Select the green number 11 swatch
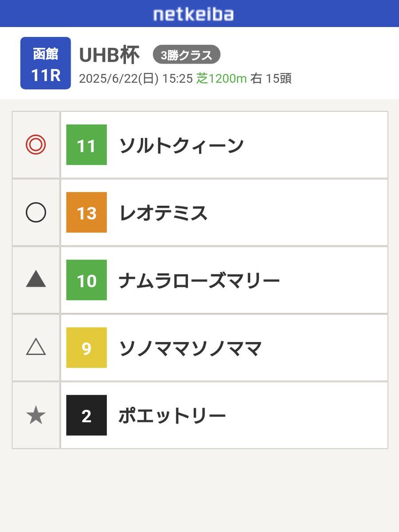The image size is (399, 532). click(x=86, y=145)
